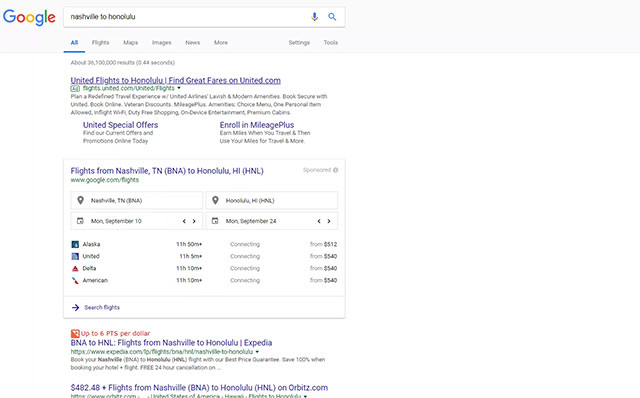The image size is (640, 398).
Task: Select the All tab
Action: [74, 42]
